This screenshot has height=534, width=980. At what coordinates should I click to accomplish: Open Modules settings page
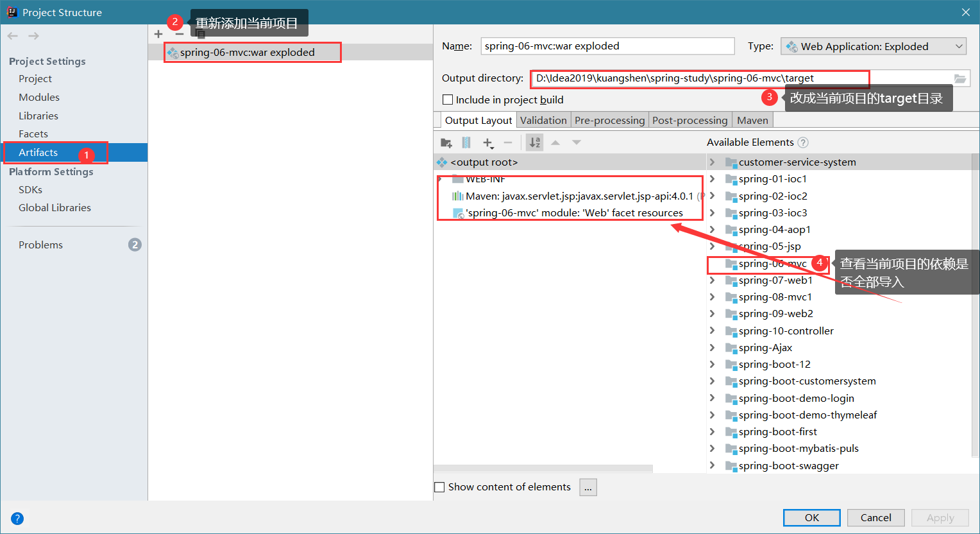coord(39,97)
